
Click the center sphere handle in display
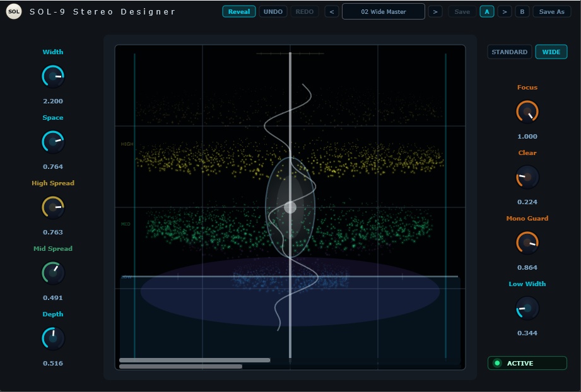(290, 207)
